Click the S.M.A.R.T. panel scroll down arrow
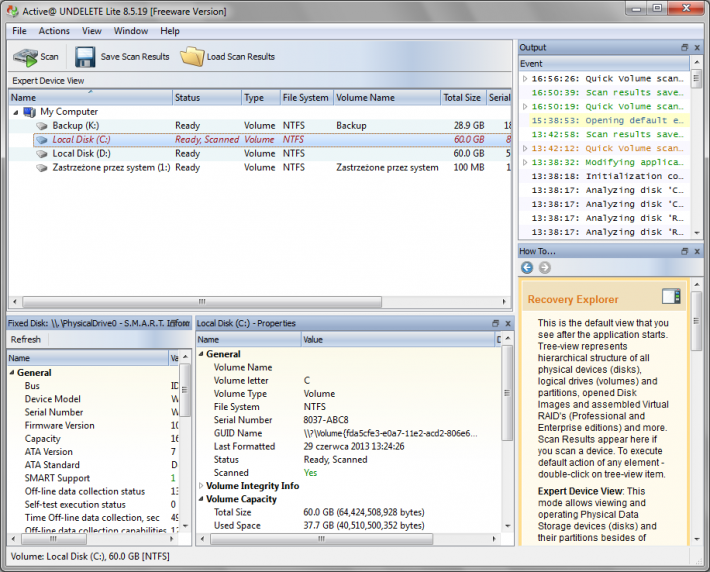710x572 pixels. 185,526
